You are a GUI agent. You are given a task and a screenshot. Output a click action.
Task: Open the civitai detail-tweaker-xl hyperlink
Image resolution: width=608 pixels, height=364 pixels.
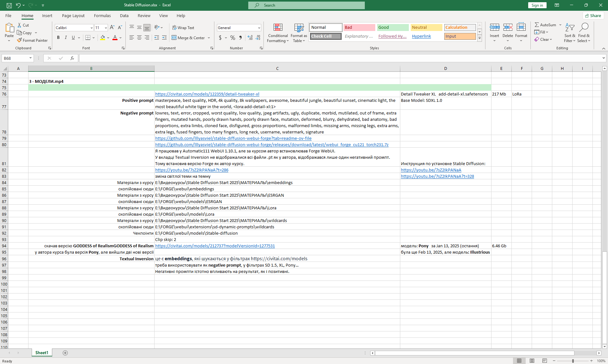coord(207,94)
